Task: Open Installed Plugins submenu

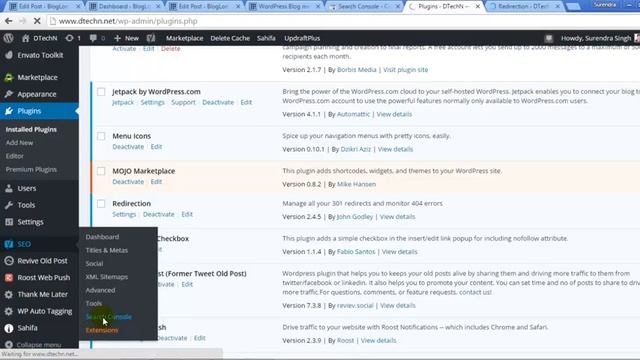Action: click(x=31, y=129)
